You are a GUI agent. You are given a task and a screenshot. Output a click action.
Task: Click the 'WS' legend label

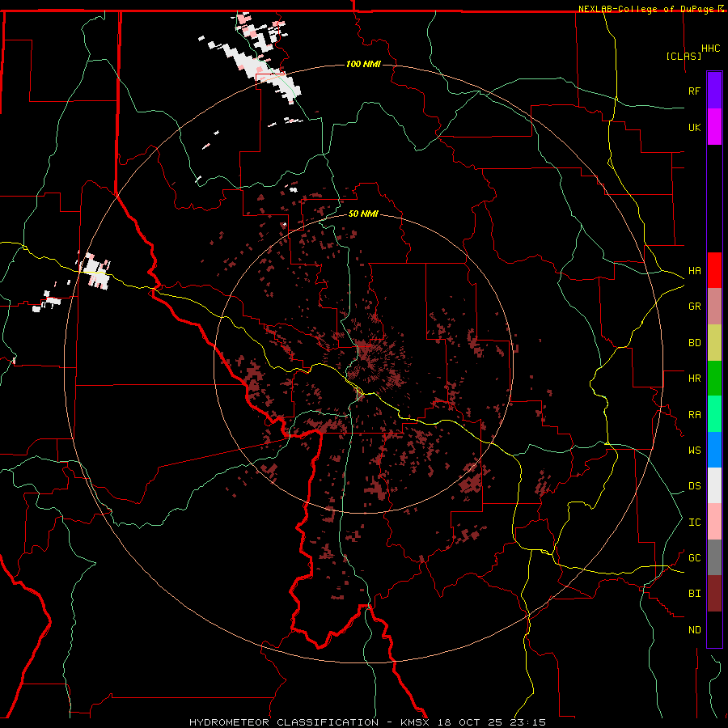pyautogui.click(x=694, y=451)
